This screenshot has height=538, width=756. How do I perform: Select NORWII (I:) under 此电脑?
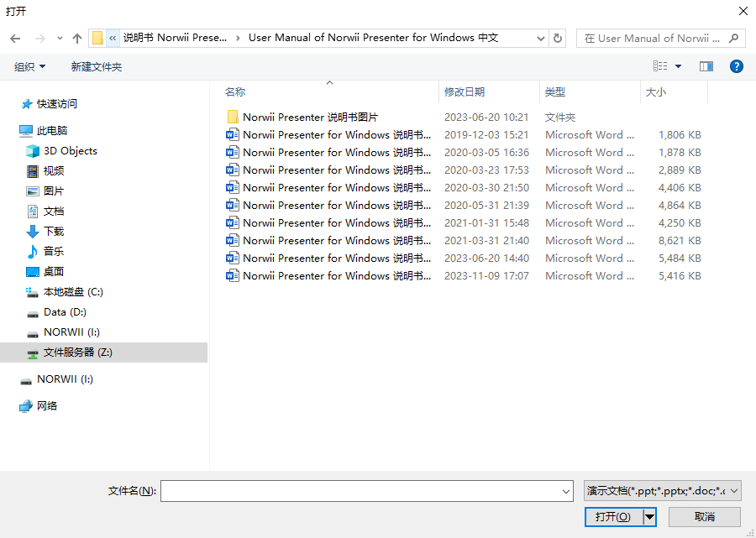click(63, 332)
